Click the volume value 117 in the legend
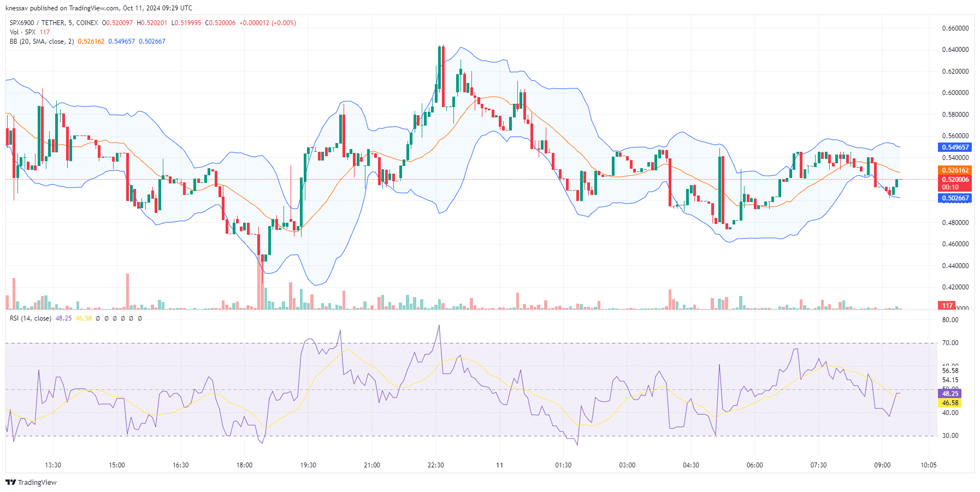980x492 pixels. click(44, 32)
